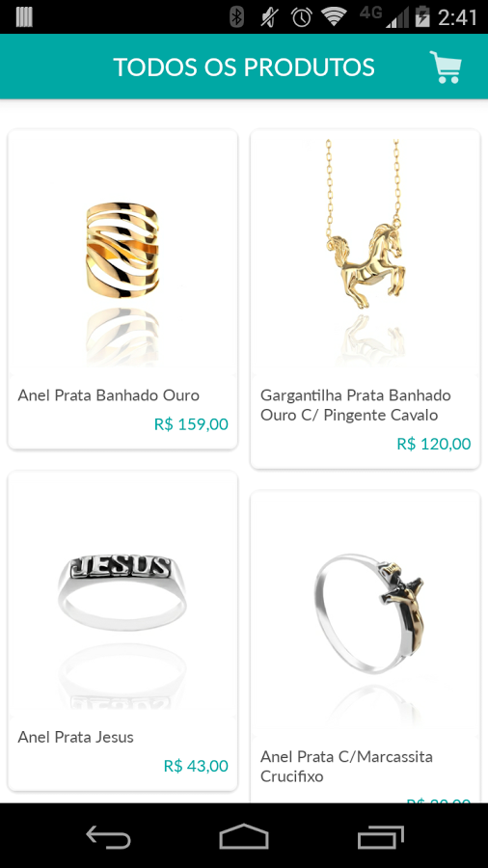The width and height of the screenshot is (488, 868).
Task: Tap the Android home navigation icon
Action: [x=244, y=836]
